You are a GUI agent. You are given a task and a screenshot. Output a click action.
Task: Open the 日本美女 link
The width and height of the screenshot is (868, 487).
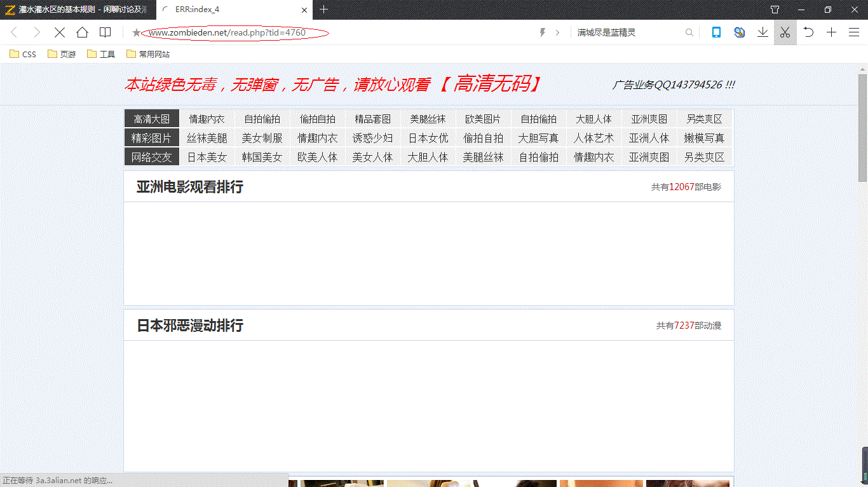click(x=207, y=157)
